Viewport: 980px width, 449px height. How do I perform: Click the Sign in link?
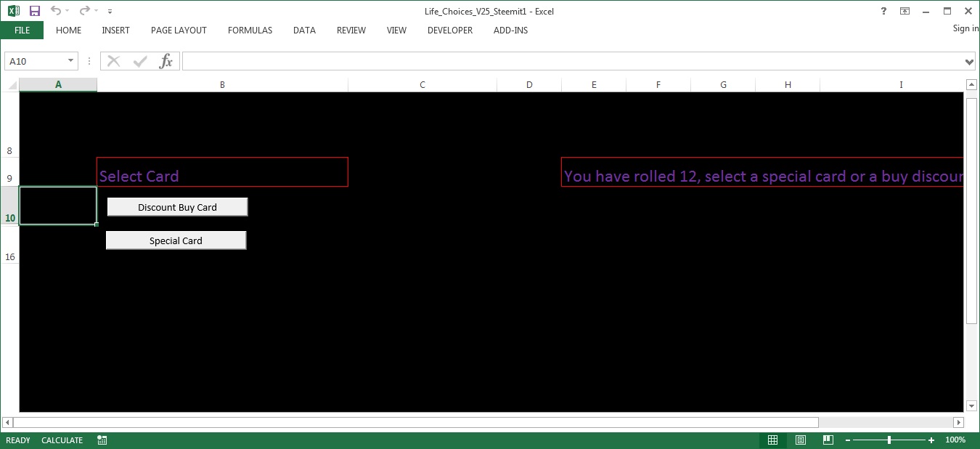tap(965, 28)
